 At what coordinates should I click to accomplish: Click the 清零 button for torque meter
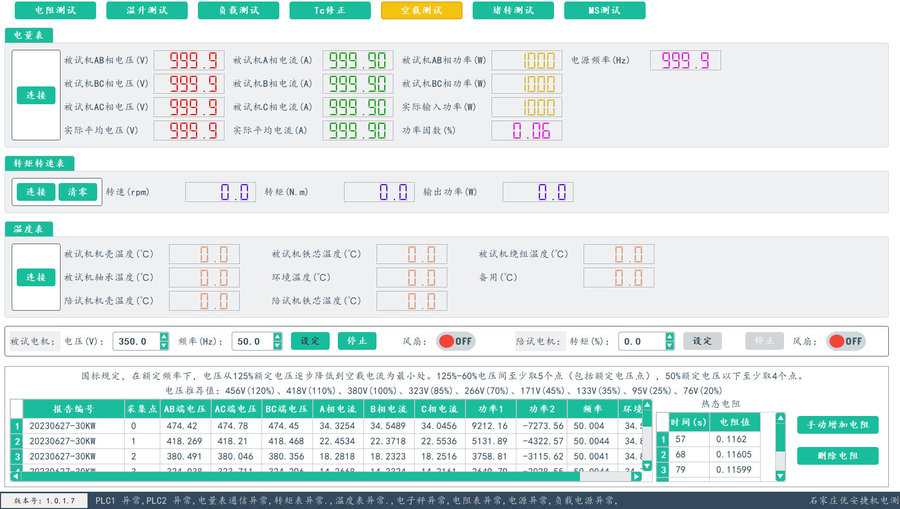coord(77,192)
